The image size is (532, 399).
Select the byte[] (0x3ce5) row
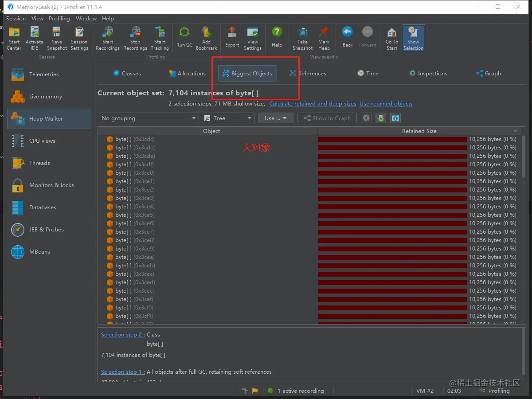(309, 215)
